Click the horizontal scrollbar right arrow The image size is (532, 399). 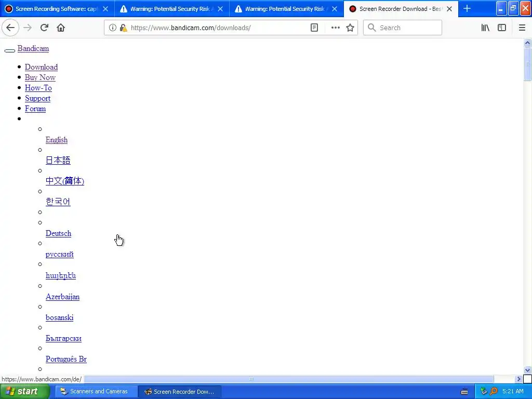click(x=518, y=379)
